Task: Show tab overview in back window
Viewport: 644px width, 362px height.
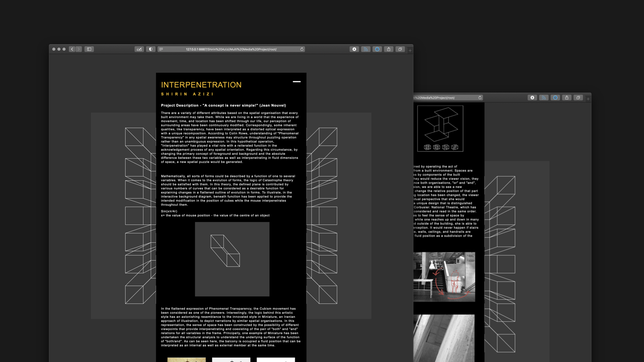Action: pos(578,98)
